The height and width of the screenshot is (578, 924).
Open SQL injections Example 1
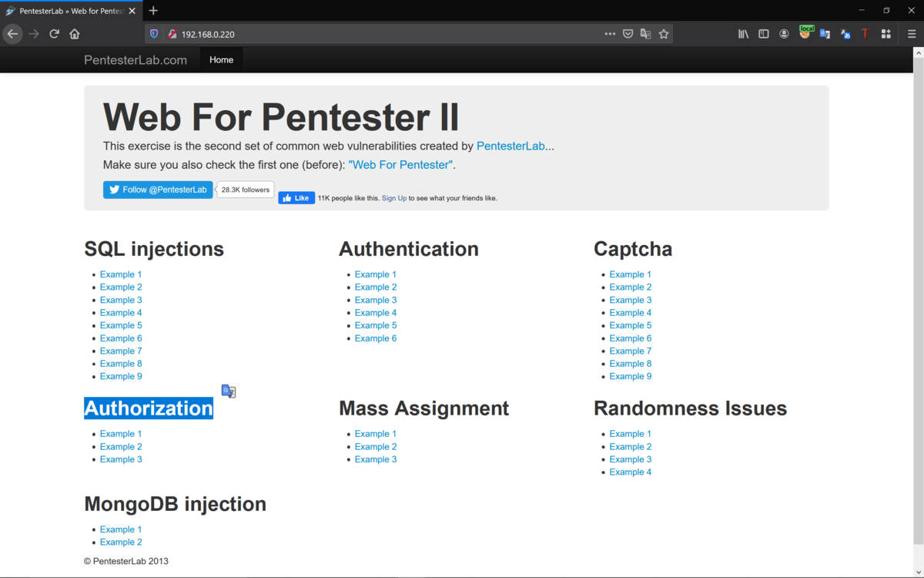(121, 274)
